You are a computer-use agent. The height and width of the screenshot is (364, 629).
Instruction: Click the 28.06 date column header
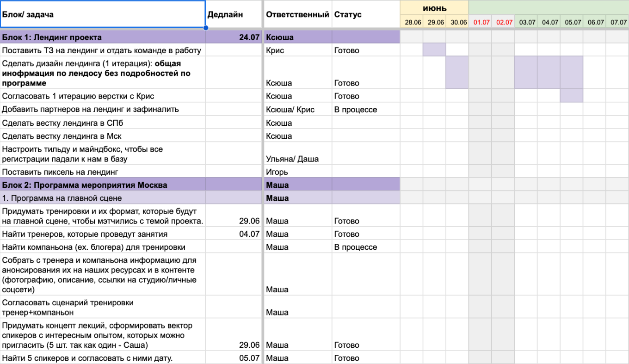click(x=412, y=22)
